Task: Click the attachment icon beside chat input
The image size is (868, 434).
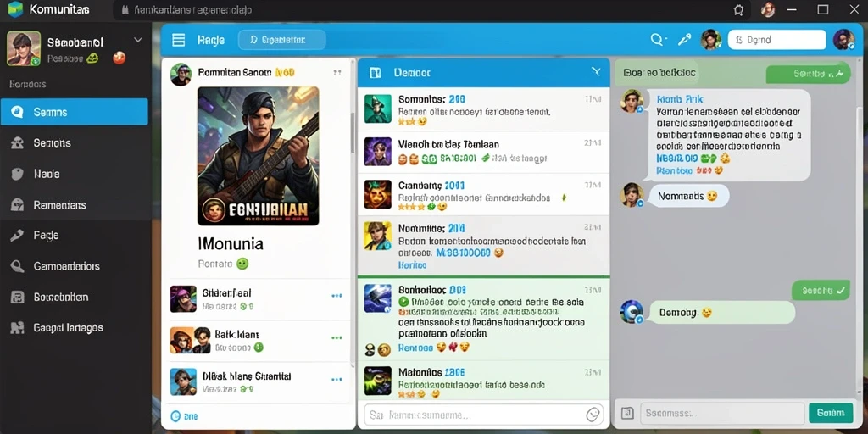Action: click(x=627, y=413)
